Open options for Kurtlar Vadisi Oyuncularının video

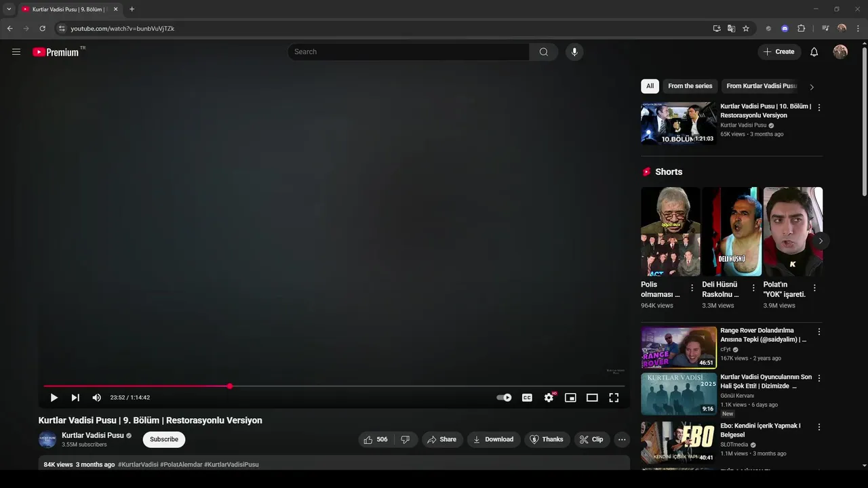click(819, 378)
